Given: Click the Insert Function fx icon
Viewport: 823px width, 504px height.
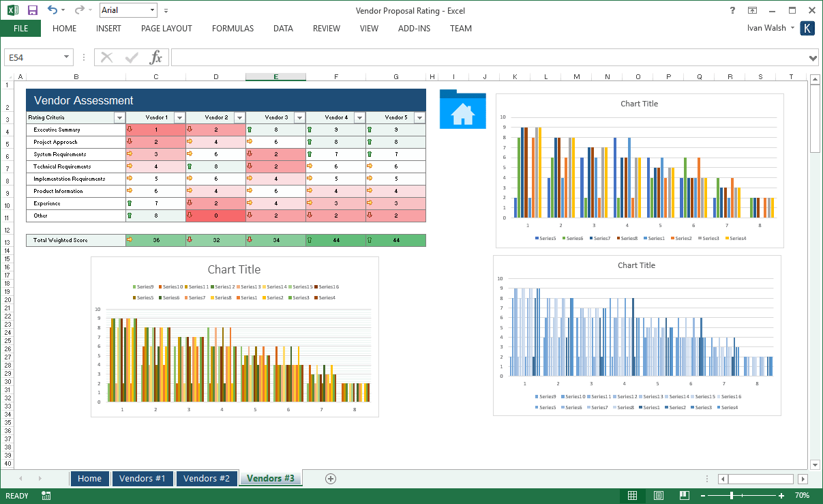Looking at the screenshot, I should 155,57.
